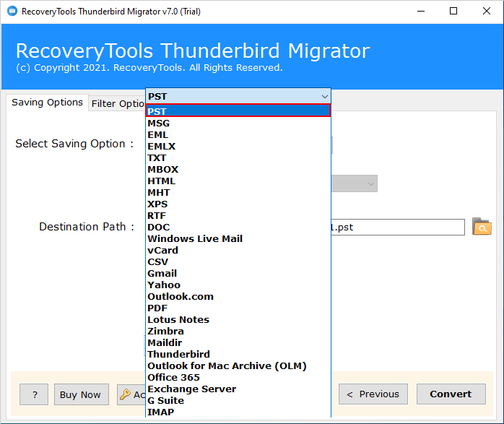
Task: Pick TXT in the dropdown list
Action: tap(238, 158)
